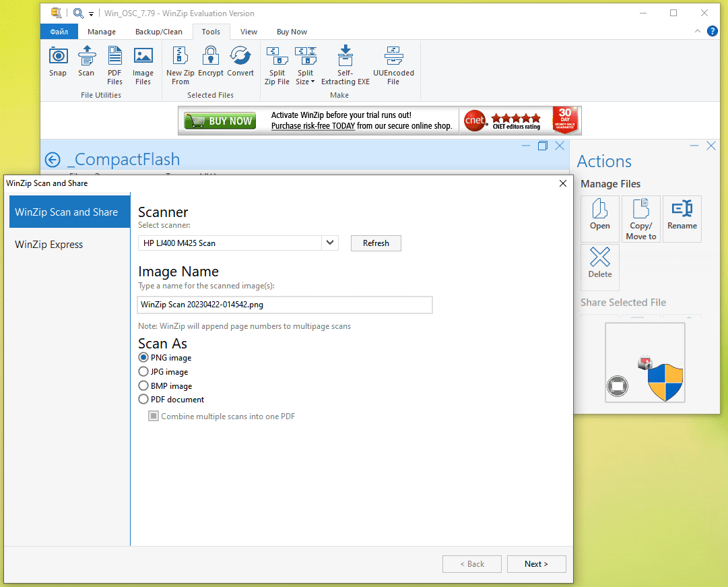Click the CNET editors rating badge
Viewport: 728px width, 587px height.
coord(503,121)
